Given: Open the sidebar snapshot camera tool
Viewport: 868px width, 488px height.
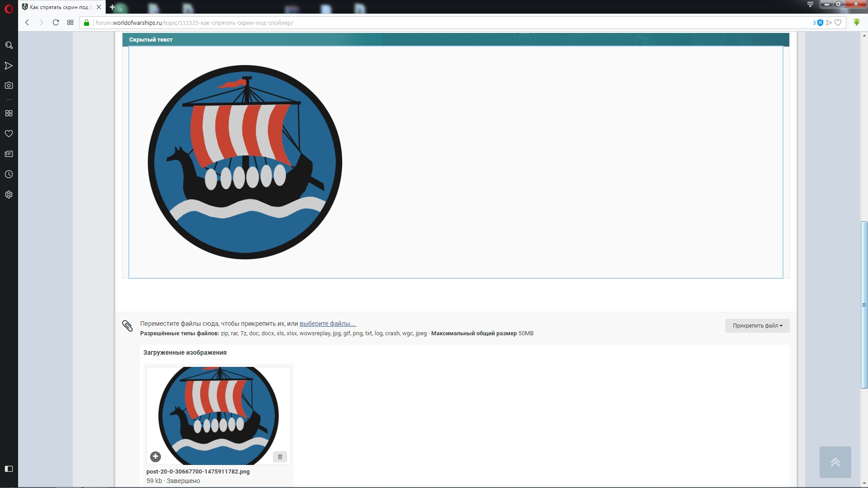Looking at the screenshot, I should tap(9, 85).
